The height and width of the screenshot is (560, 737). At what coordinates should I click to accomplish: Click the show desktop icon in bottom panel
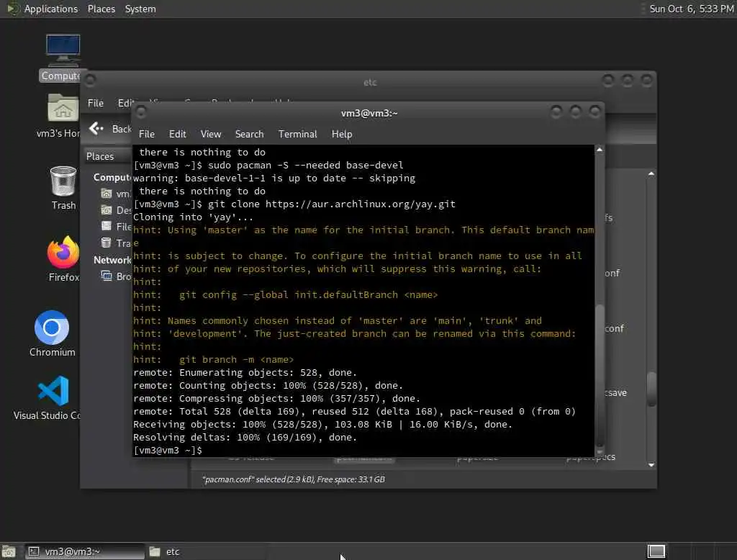click(9, 551)
